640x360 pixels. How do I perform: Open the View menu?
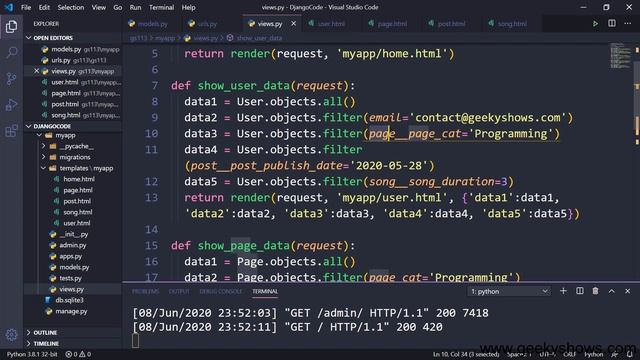point(98,7)
